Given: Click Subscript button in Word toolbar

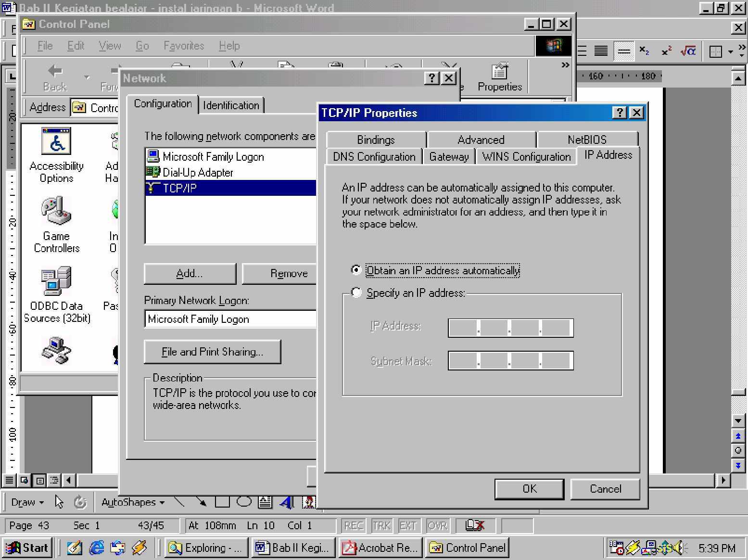Looking at the screenshot, I should point(645,51).
